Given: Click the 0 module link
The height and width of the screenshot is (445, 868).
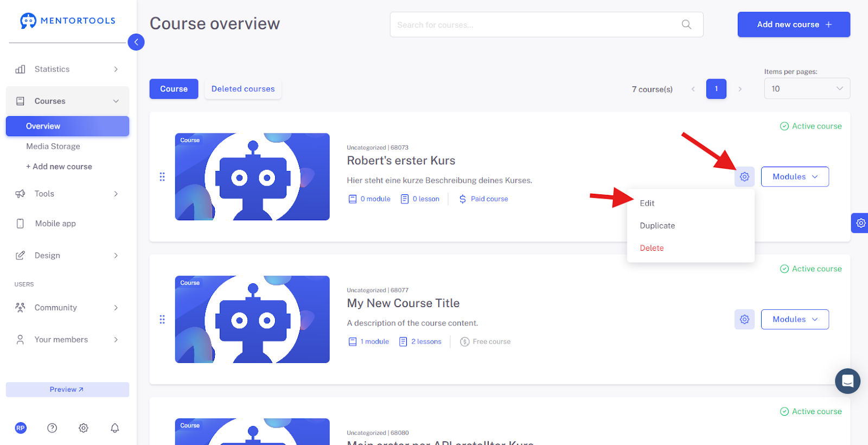Looking at the screenshot, I should (x=369, y=199).
